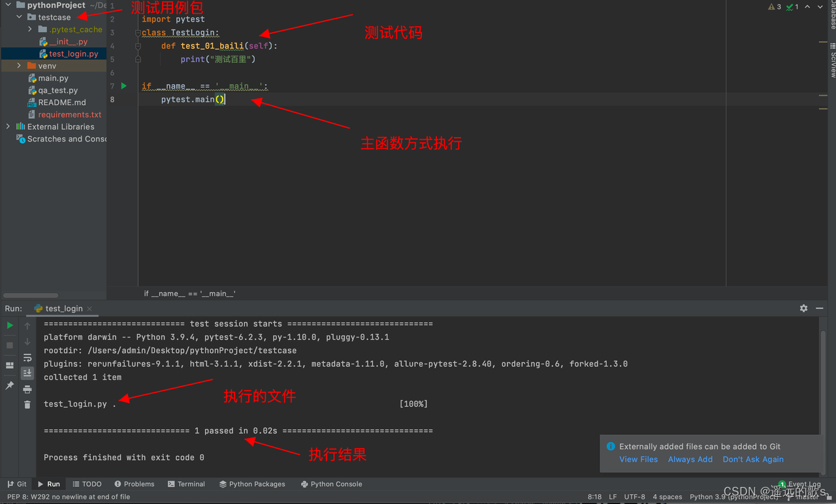The image size is (836, 504).
Task: Fold the test_01_baili method in gutter
Action: [x=138, y=46]
